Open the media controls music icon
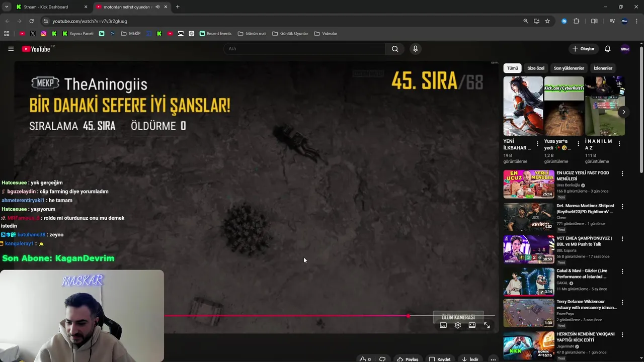The image size is (644, 362). point(612,21)
